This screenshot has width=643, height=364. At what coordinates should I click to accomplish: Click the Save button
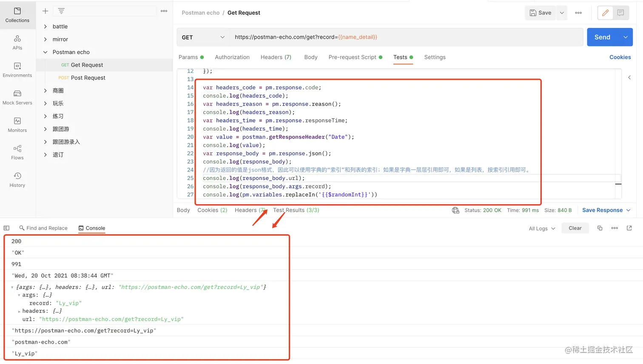point(541,13)
